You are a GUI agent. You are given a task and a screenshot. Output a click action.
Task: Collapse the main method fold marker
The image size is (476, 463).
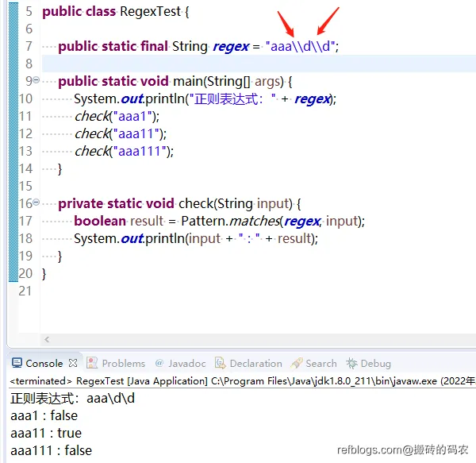(x=36, y=80)
